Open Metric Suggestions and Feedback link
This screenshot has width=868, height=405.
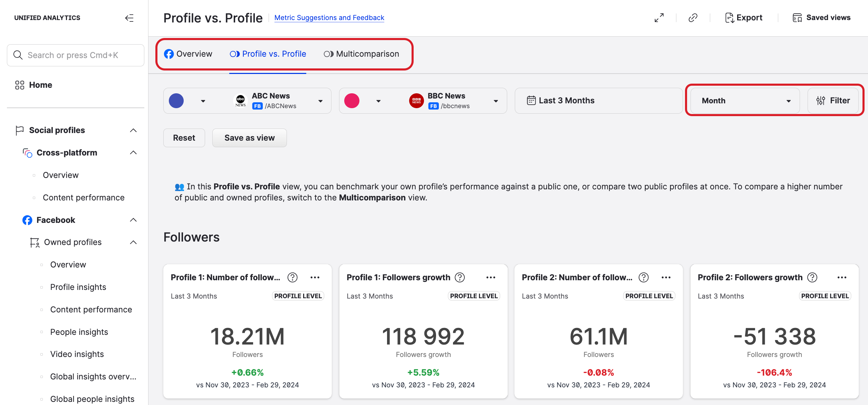[329, 18]
